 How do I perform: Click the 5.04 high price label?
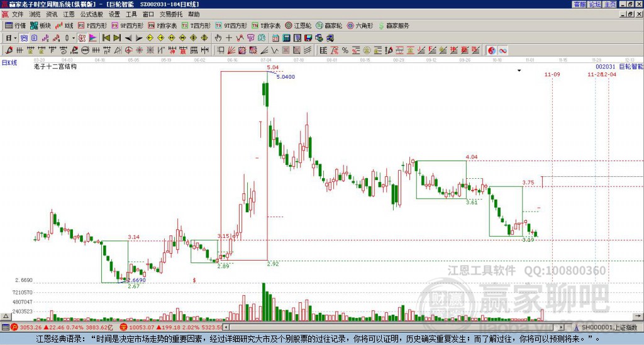coord(272,67)
